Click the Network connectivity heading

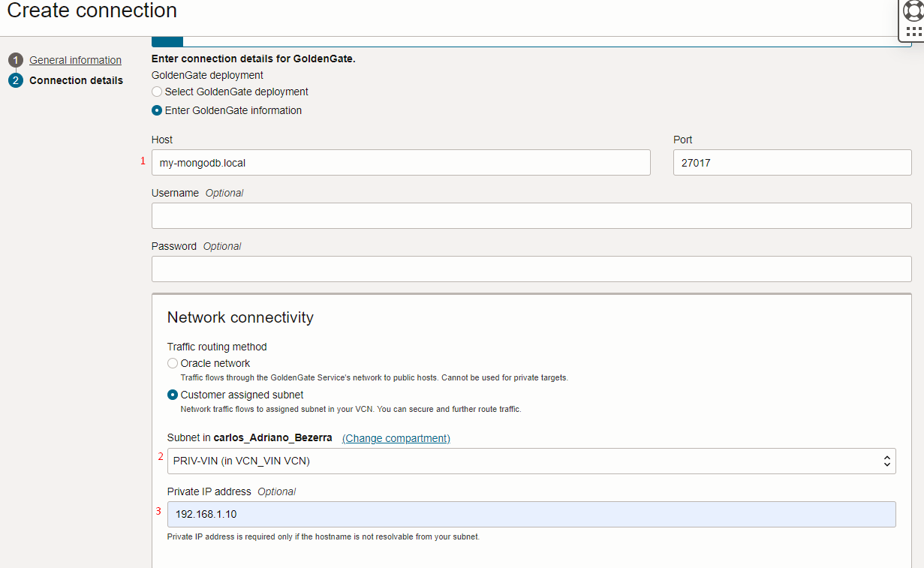pos(240,317)
